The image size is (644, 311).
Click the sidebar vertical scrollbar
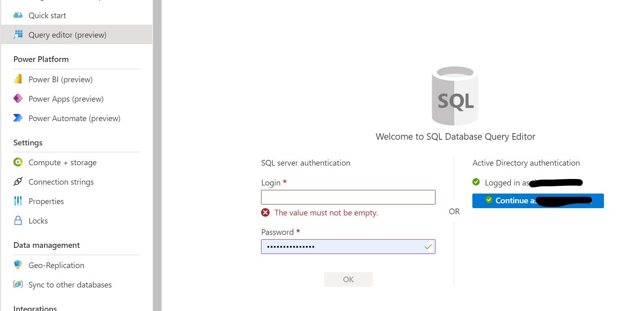[157, 155]
